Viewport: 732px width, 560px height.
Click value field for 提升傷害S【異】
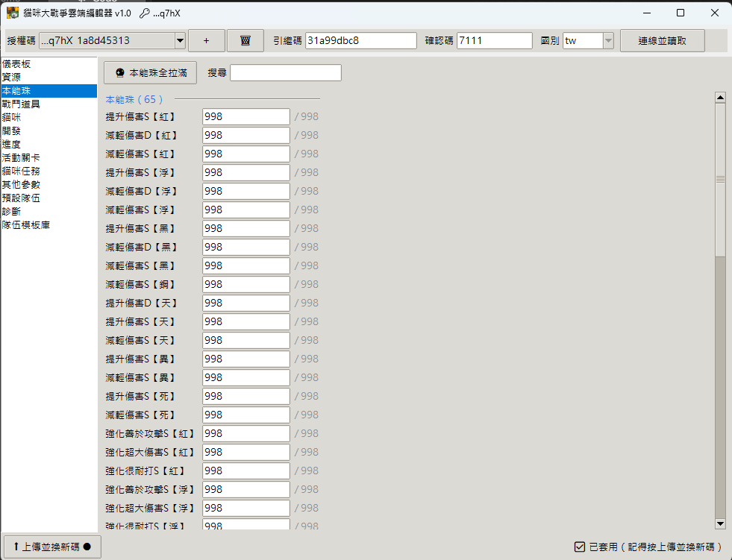[x=246, y=359]
